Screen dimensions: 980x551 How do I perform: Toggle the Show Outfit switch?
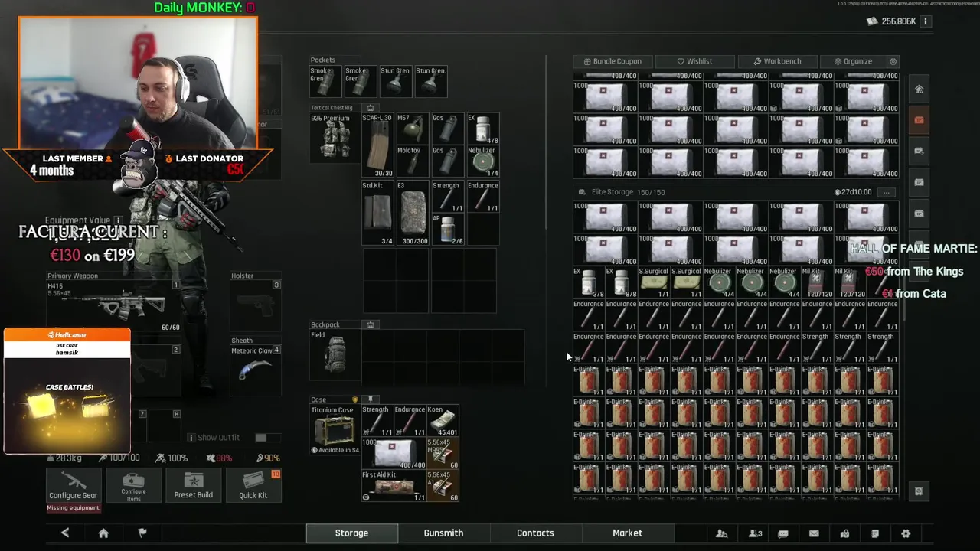click(261, 438)
